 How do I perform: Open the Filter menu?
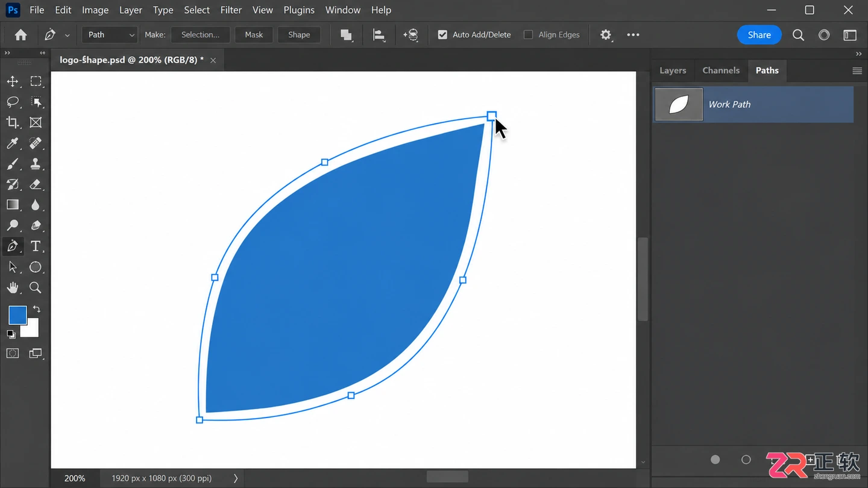coord(231,10)
